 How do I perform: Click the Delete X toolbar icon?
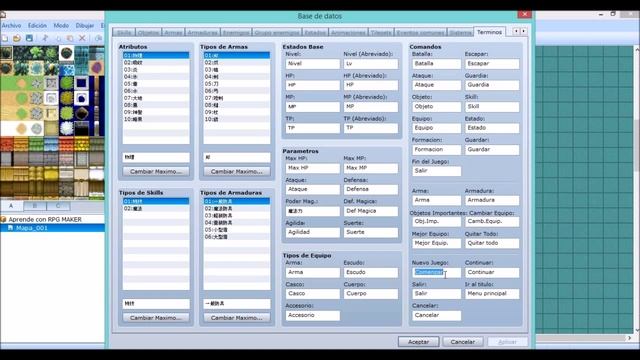(x=82, y=38)
